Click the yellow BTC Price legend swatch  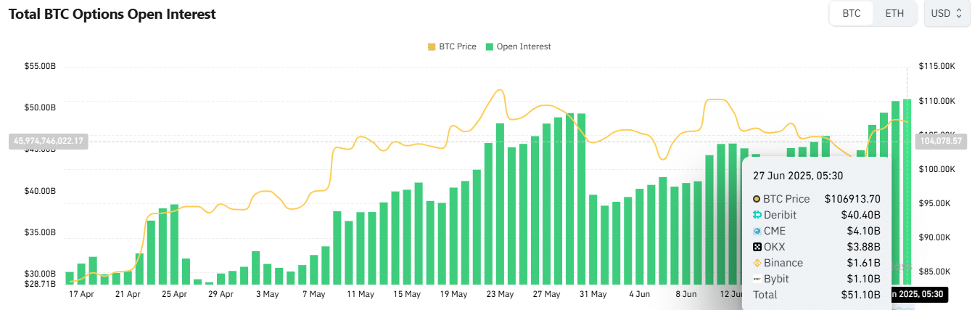click(x=432, y=46)
